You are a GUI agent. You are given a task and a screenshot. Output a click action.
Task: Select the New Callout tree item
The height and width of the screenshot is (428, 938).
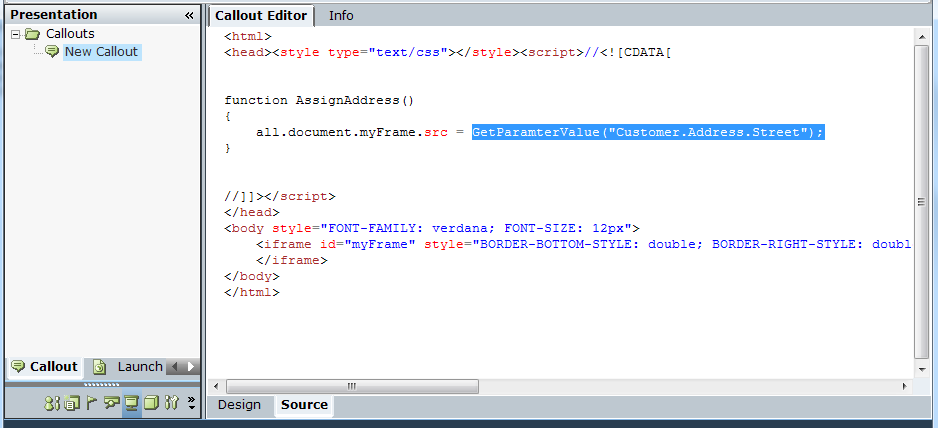[101, 52]
